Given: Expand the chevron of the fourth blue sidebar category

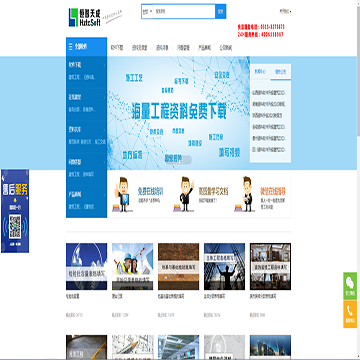Looking at the screenshot, I should coord(104,162).
